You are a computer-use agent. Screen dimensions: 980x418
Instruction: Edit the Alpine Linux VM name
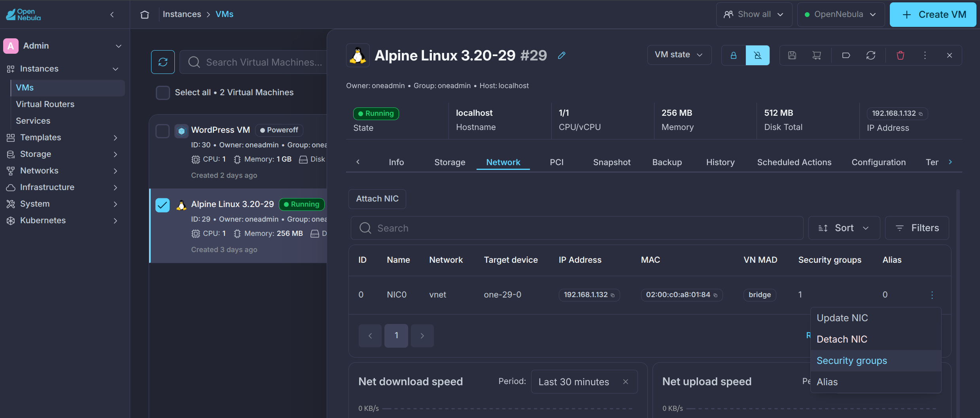(562, 55)
